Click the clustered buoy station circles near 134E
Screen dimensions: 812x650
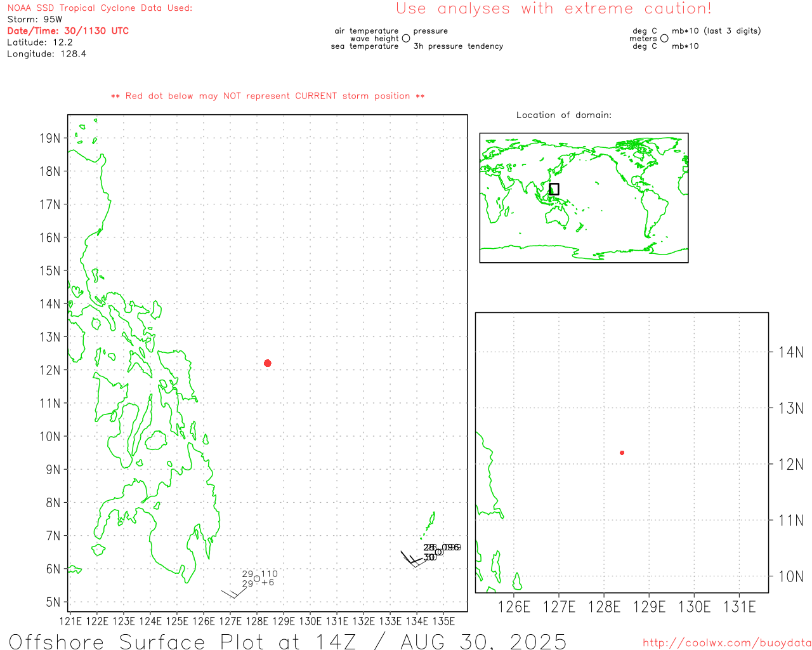pos(438,552)
